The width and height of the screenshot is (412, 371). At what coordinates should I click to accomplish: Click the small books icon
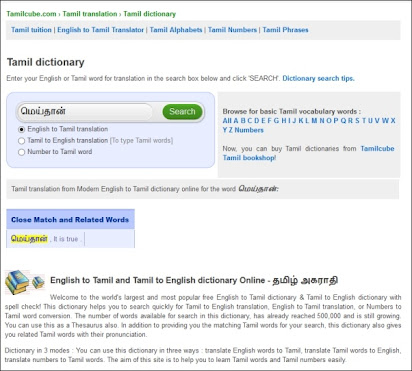point(38,282)
